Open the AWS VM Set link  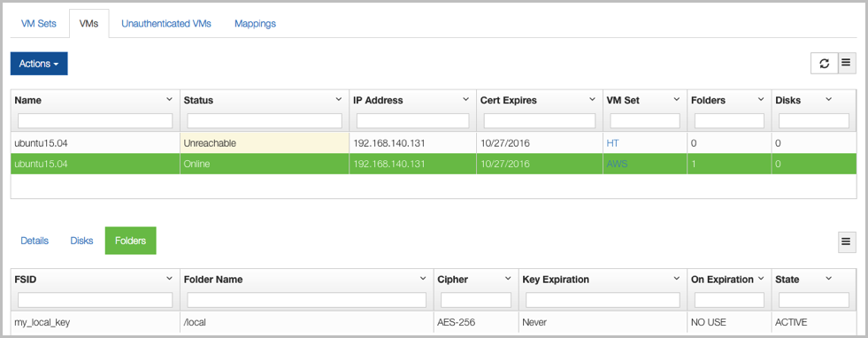(x=618, y=165)
